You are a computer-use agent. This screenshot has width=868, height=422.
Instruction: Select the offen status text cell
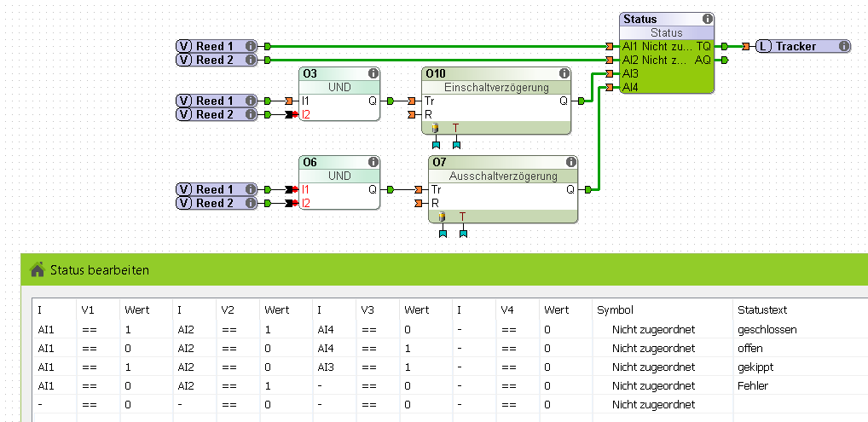[750, 349]
